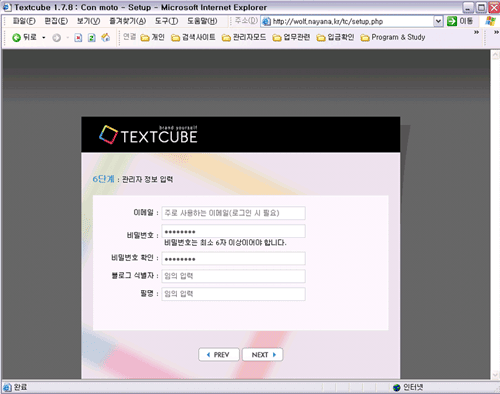
Task: Click the 6단계 step heading text
Action: [103, 179]
